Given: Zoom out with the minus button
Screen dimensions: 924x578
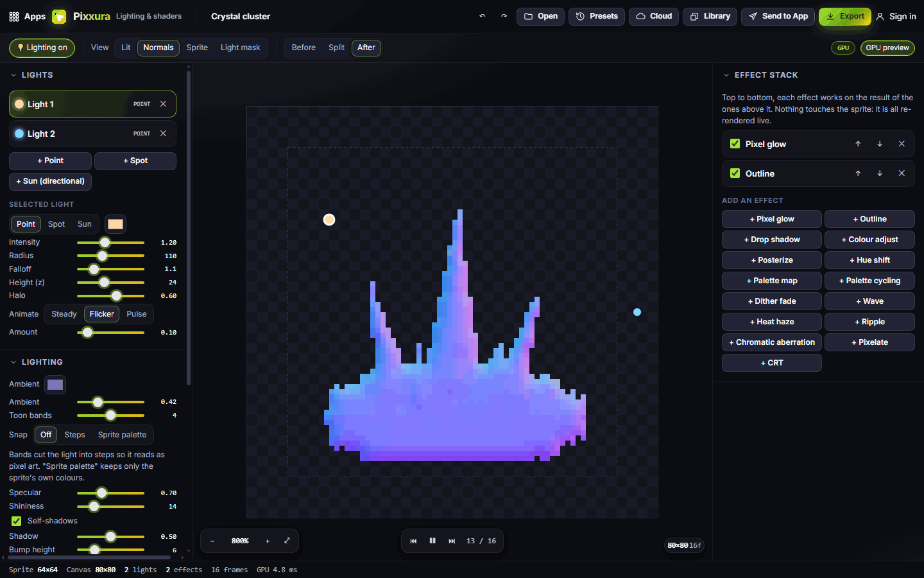Looking at the screenshot, I should pos(212,541).
